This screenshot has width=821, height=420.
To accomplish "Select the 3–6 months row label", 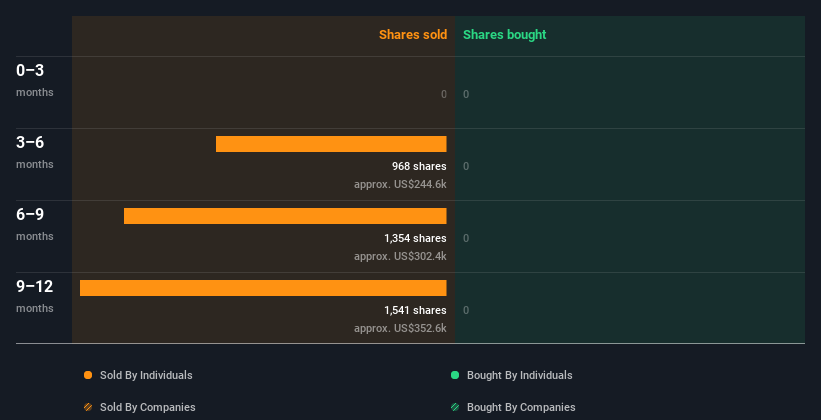I will [30, 143].
